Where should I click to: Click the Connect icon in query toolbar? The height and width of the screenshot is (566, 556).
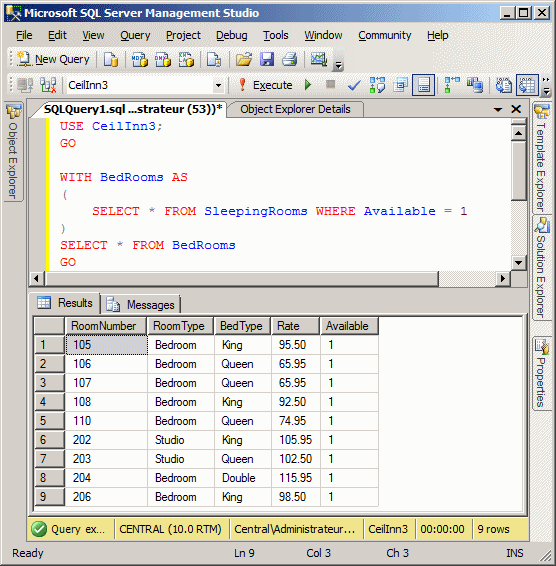click(x=25, y=86)
